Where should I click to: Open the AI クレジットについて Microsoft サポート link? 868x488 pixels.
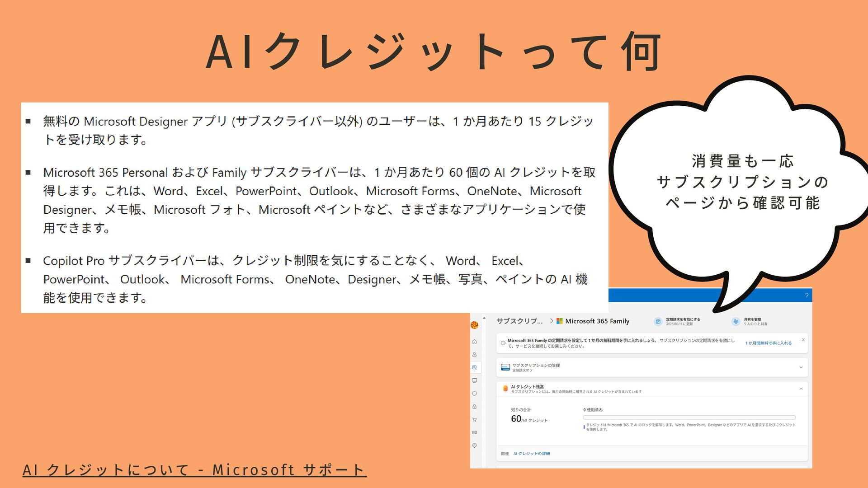(x=194, y=470)
